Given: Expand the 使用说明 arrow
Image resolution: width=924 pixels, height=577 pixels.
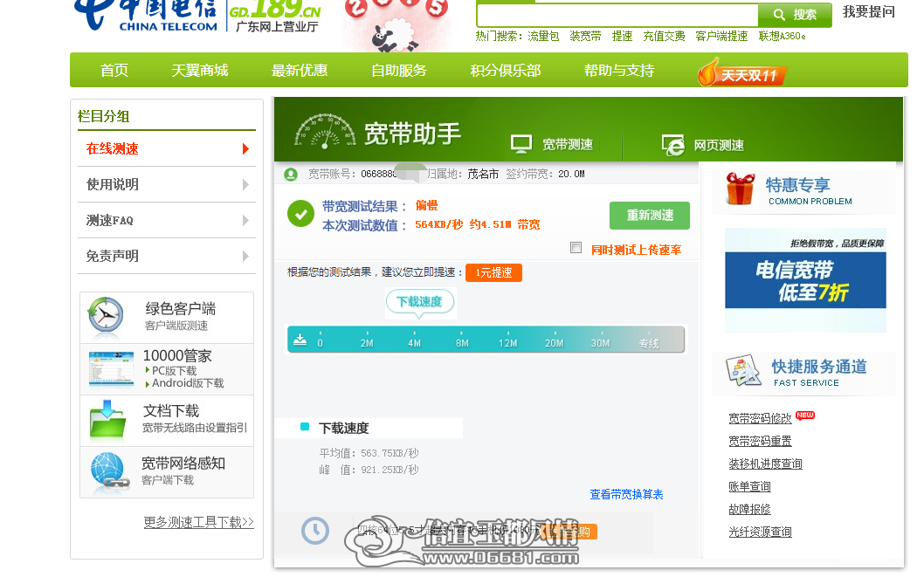Looking at the screenshot, I should (x=245, y=185).
